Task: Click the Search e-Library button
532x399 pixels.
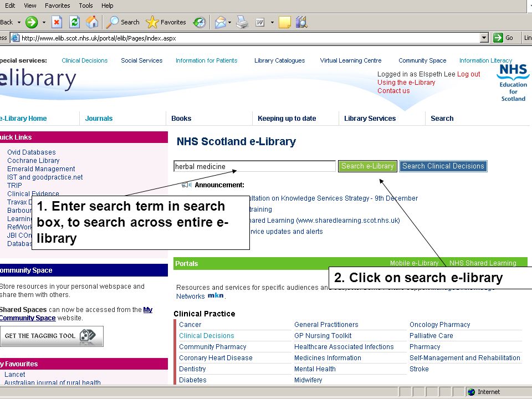Action: point(367,166)
